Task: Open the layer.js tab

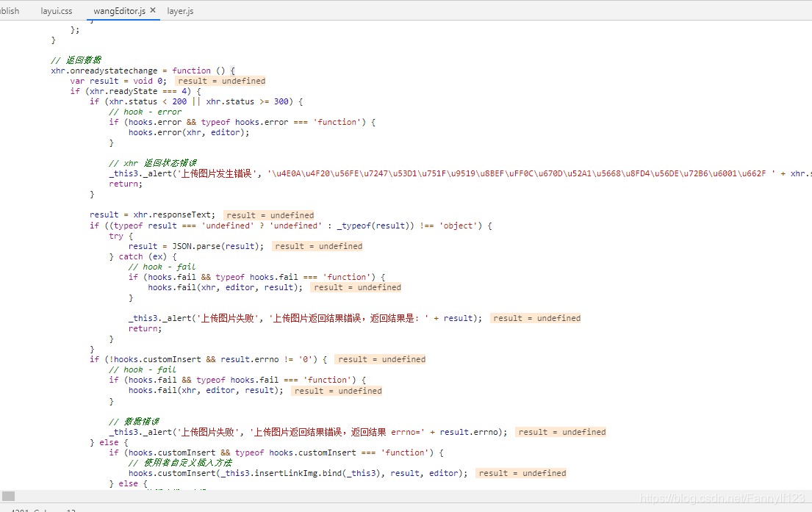Action: click(180, 11)
